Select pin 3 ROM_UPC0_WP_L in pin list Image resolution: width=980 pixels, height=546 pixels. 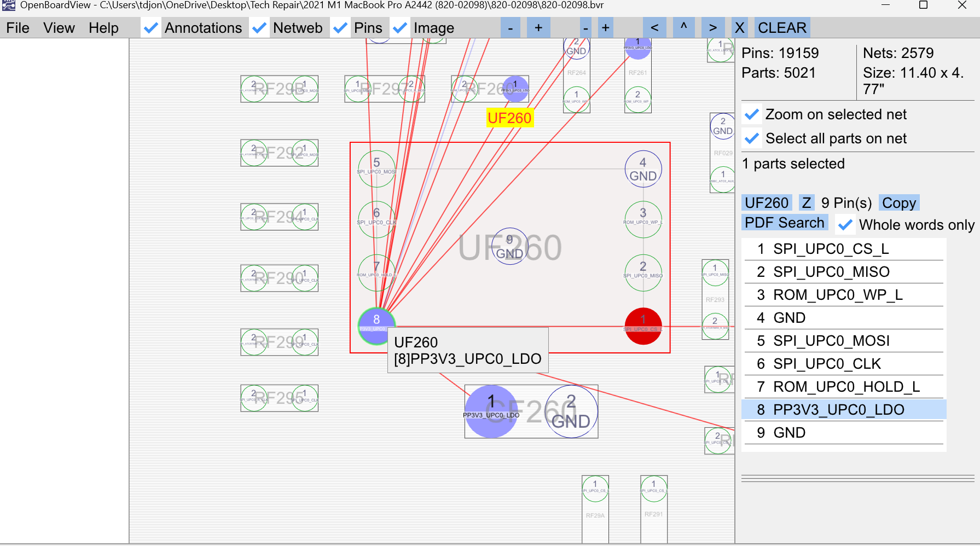(844, 295)
